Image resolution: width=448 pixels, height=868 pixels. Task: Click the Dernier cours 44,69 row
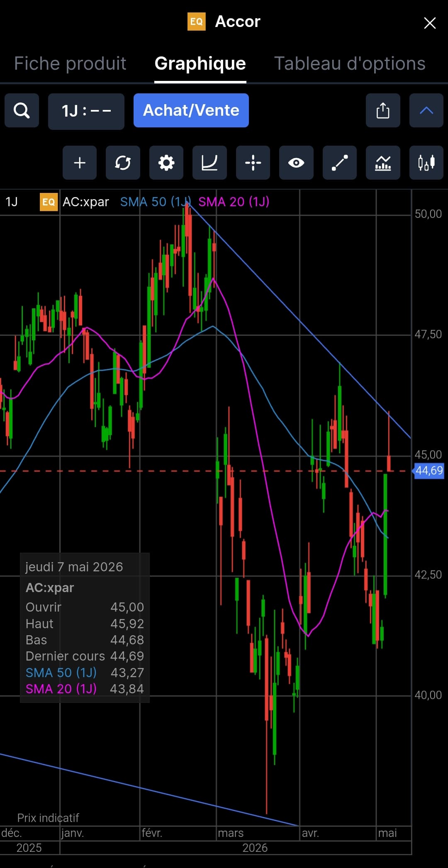85,656
